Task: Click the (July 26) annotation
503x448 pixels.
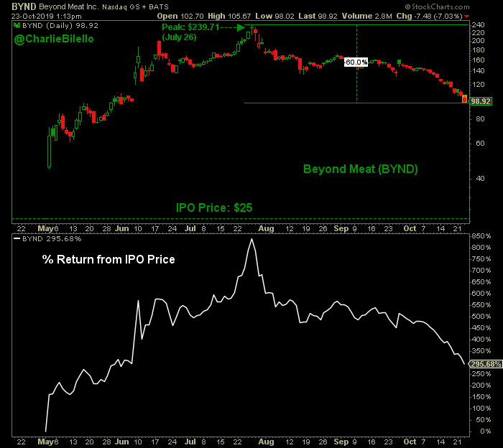Action: point(179,37)
